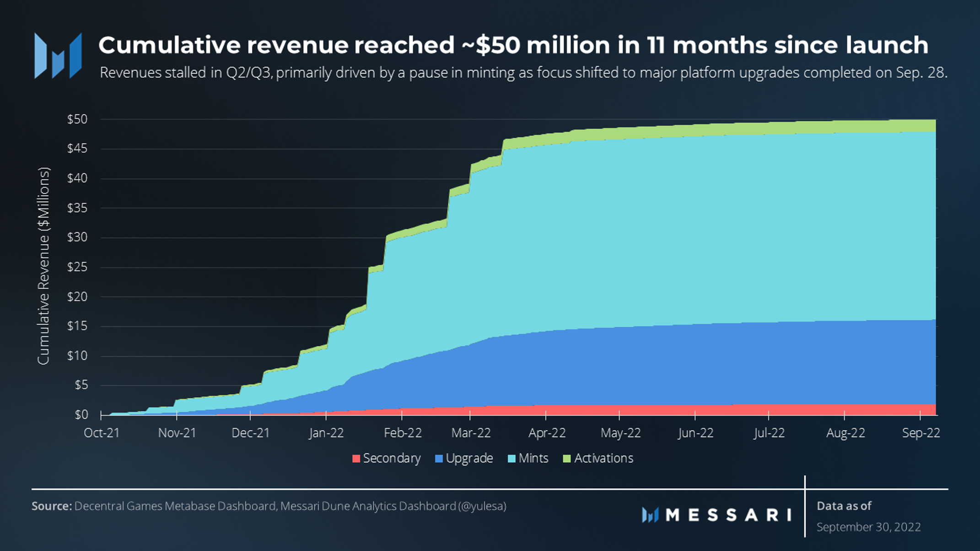The image size is (980, 551).
Task: Click the red Secondary legend swatch
Action: 356,459
